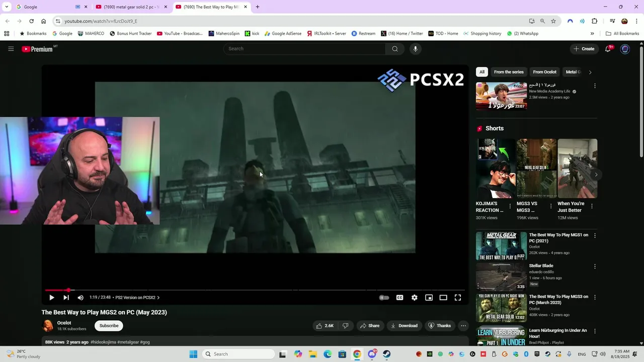Open the Ocelot channel name link
Viewport: 644px width, 362px height.
(x=64, y=323)
